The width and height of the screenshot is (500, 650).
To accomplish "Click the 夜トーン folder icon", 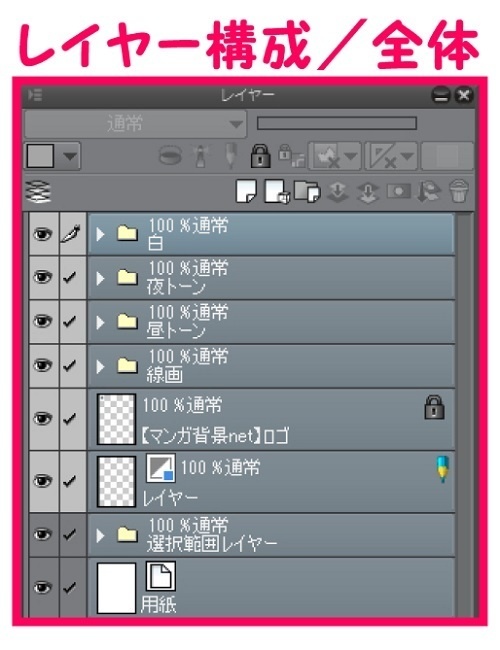I will pos(127,277).
